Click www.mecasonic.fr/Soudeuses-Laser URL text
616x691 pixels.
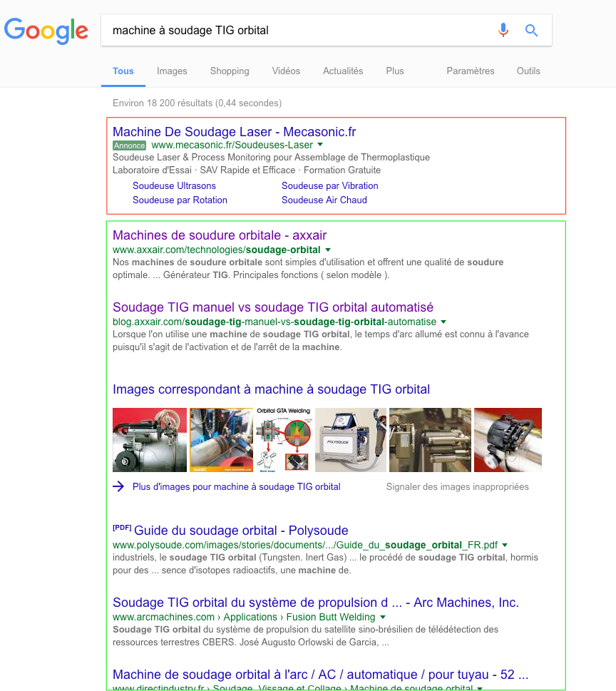tap(232, 145)
